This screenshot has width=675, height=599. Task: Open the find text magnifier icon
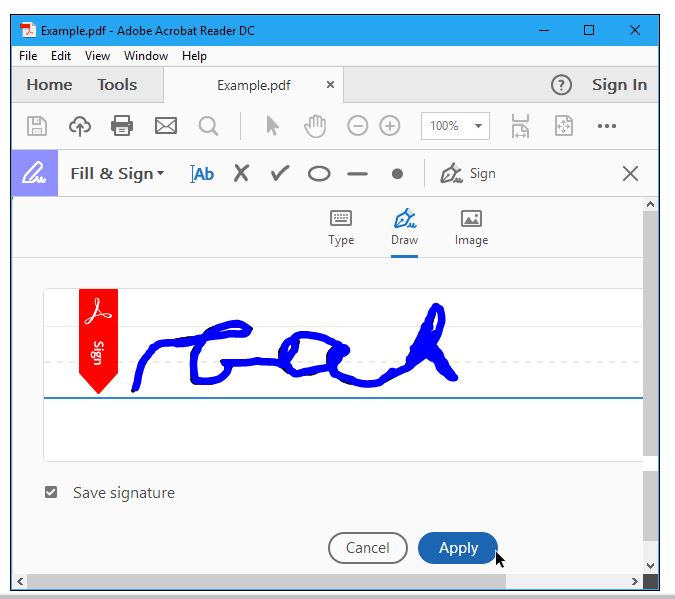[x=208, y=127]
